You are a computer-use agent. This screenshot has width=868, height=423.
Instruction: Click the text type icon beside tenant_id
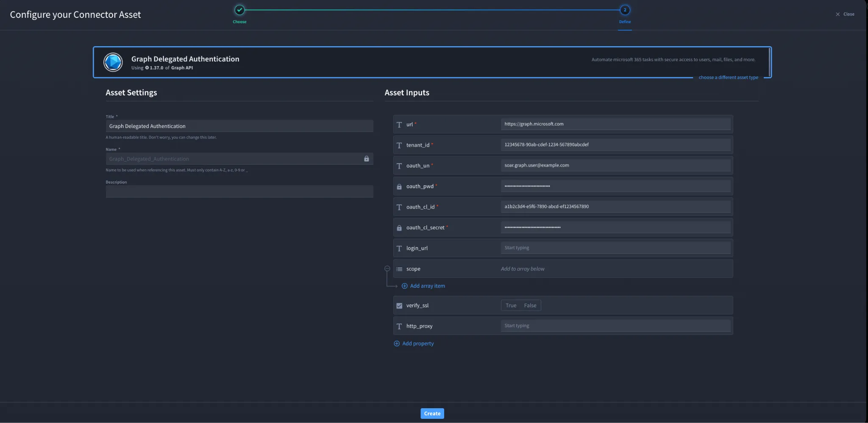(399, 145)
